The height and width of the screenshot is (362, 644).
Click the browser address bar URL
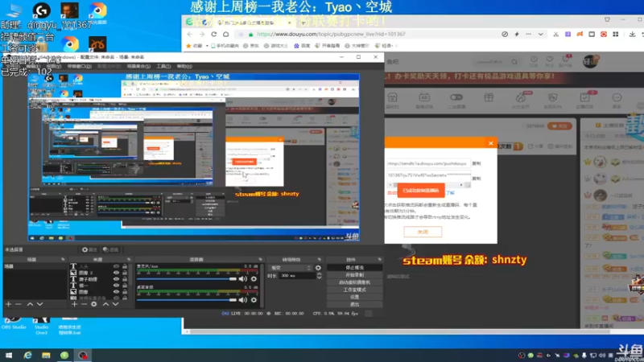[x=331, y=34]
